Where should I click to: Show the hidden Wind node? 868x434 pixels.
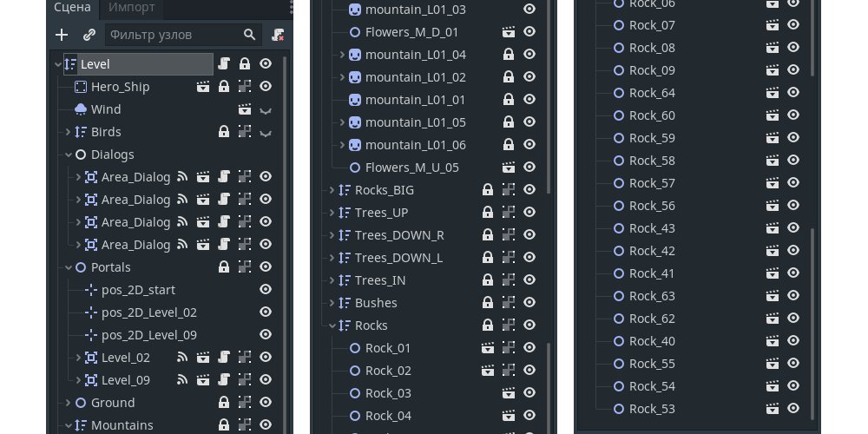[x=266, y=110]
